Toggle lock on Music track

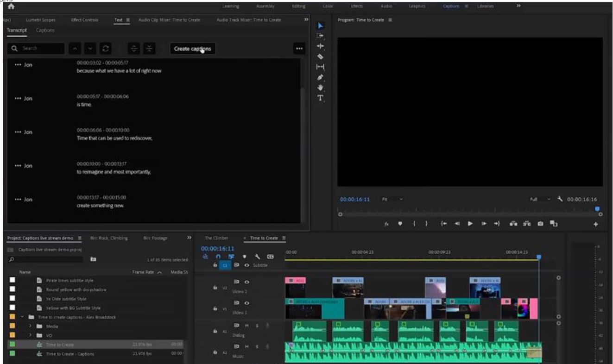tap(215, 352)
